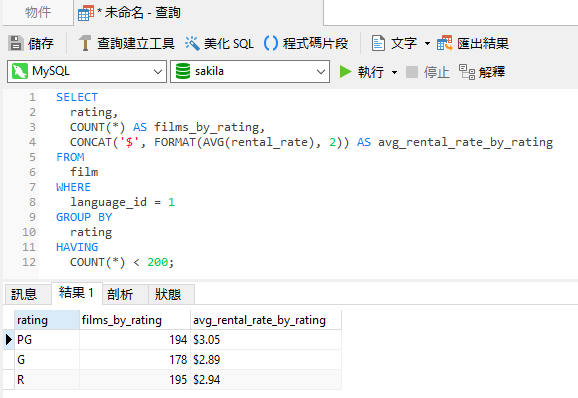Viewport: 578px width, 398px height.
Task: Click the $2.94 average rate cell
Action: pyautogui.click(x=266, y=379)
